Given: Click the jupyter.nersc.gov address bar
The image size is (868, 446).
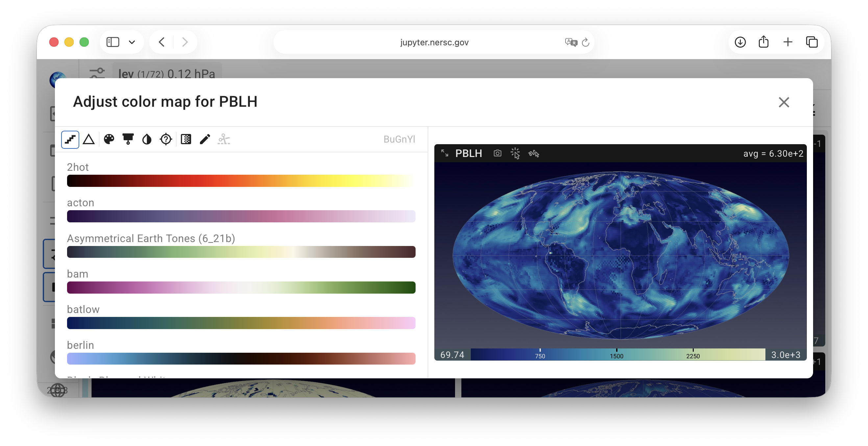Looking at the screenshot, I should pos(434,42).
